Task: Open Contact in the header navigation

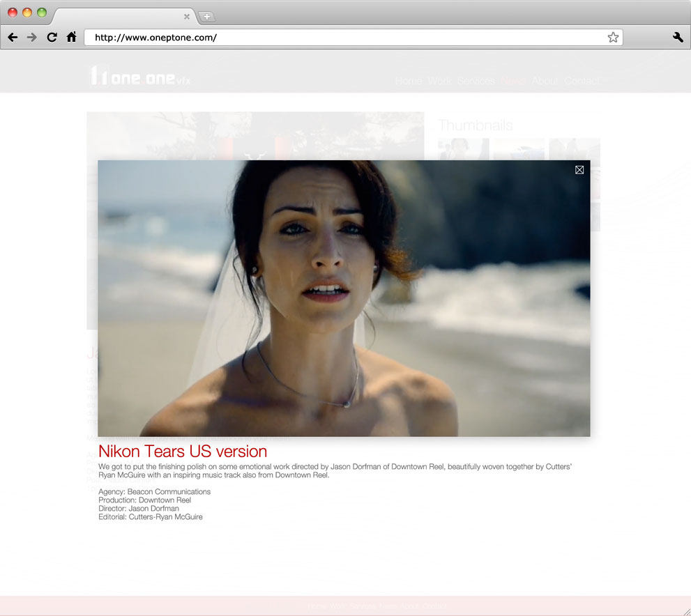Action: pyautogui.click(x=582, y=82)
